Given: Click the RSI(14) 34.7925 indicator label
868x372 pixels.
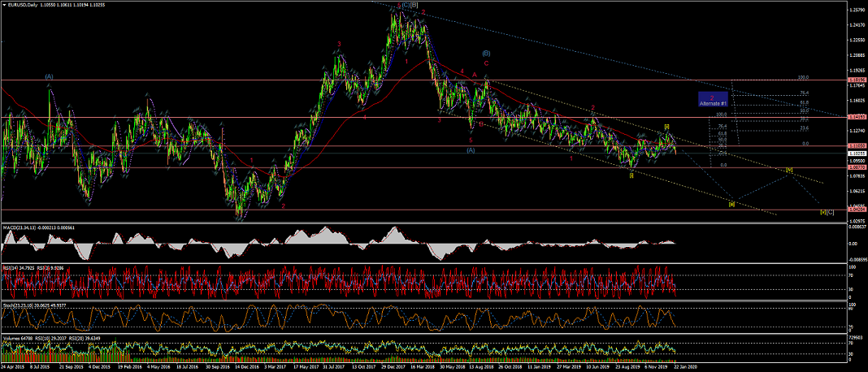Looking at the screenshot, I should point(20,268).
